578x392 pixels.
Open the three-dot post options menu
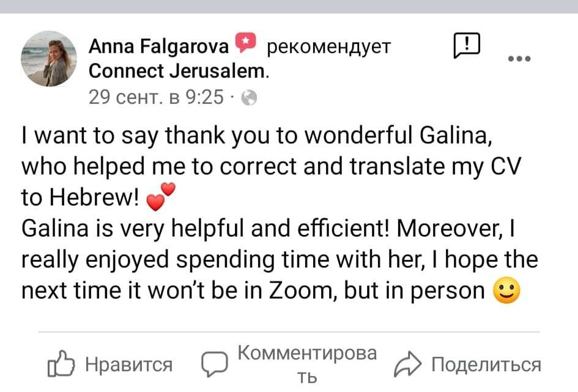(x=519, y=59)
